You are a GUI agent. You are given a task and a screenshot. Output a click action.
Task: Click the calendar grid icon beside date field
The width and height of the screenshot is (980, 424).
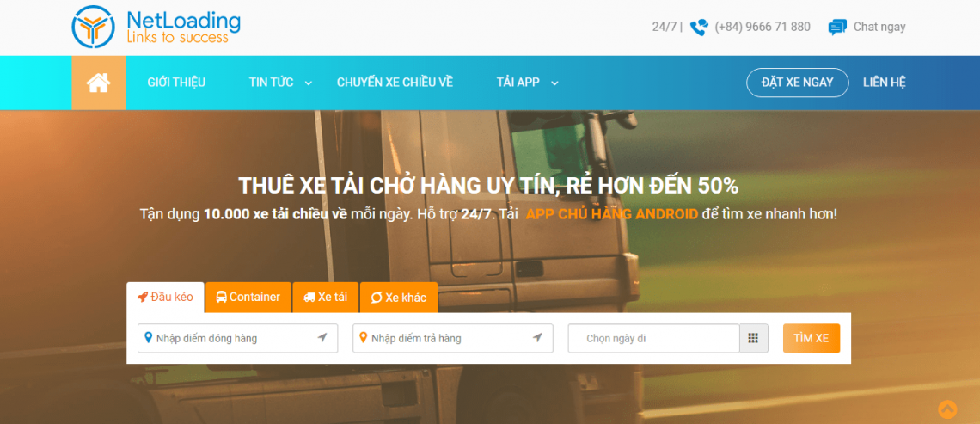tap(753, 338)
